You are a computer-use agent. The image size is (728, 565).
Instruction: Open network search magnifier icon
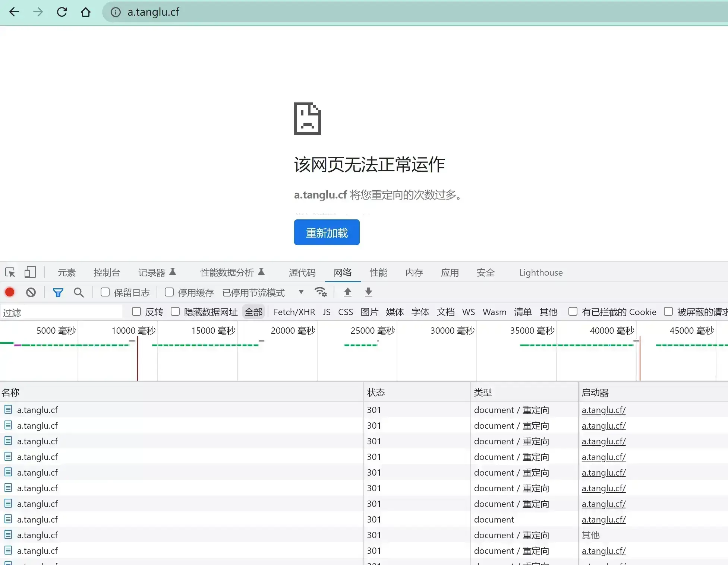tap(79, 292)
